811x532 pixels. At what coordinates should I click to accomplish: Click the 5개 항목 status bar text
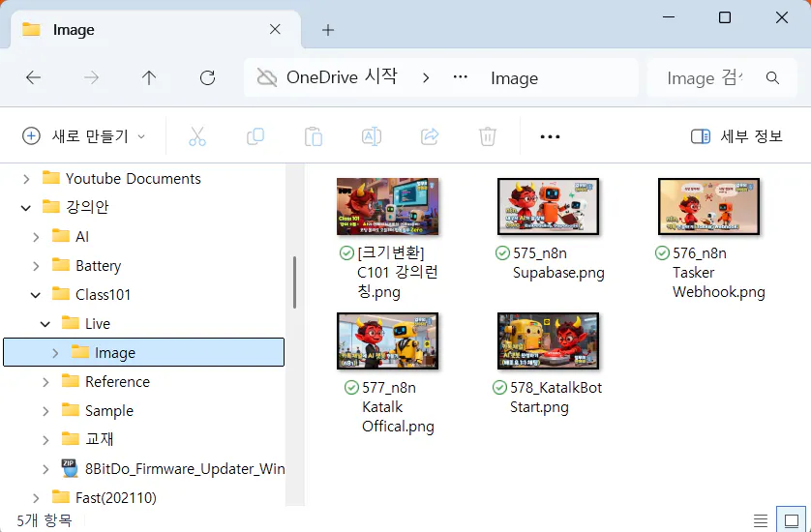45,520
